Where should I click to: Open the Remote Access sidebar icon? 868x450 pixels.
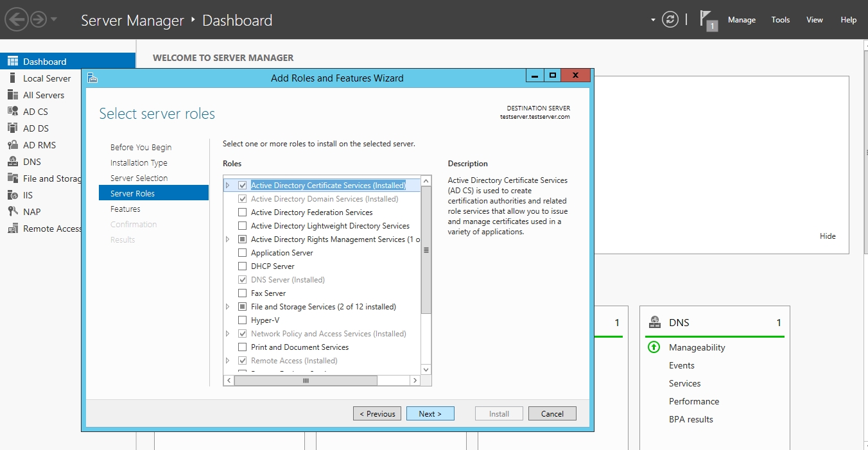click(x=12, y=228)
